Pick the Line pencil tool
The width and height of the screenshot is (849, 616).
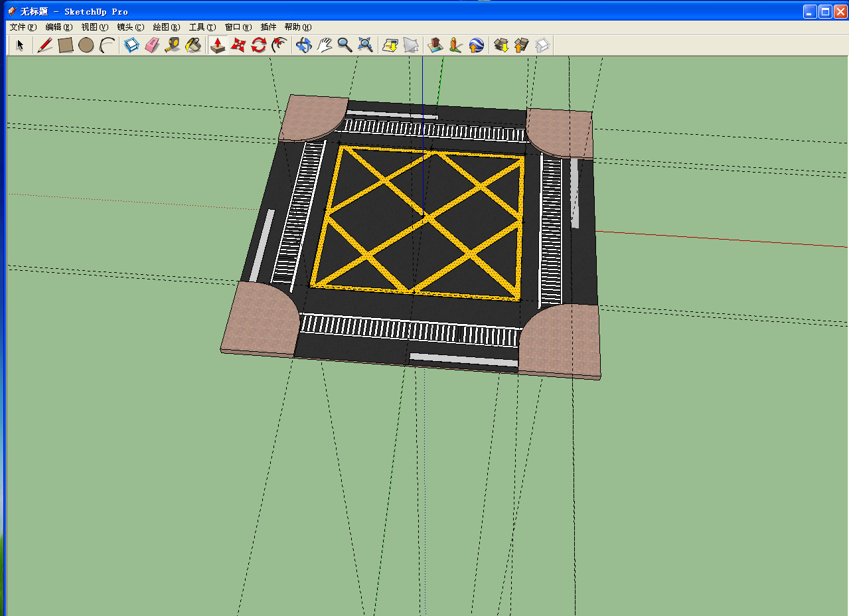tap(44, 45)
